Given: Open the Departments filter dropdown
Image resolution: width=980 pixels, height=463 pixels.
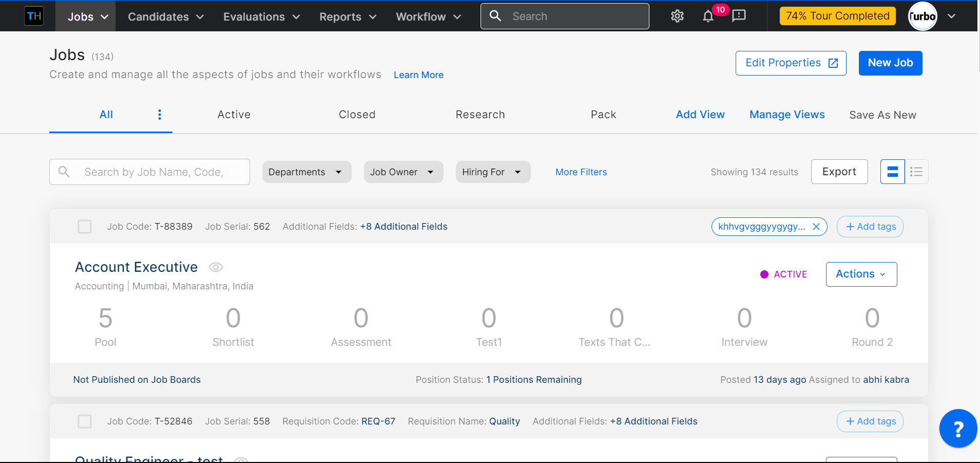Looking at the screenshot, I should click(x=306, y=172).
